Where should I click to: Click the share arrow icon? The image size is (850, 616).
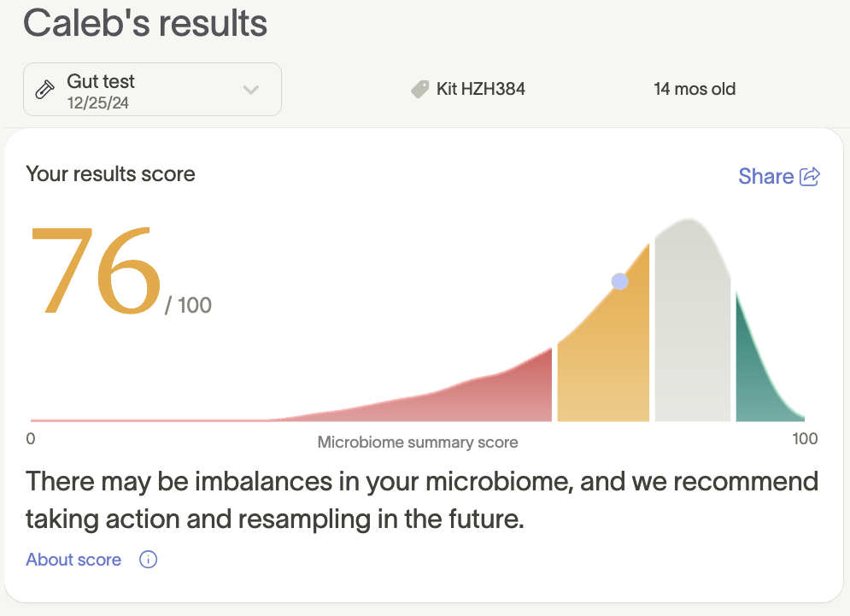coord(809,176)
